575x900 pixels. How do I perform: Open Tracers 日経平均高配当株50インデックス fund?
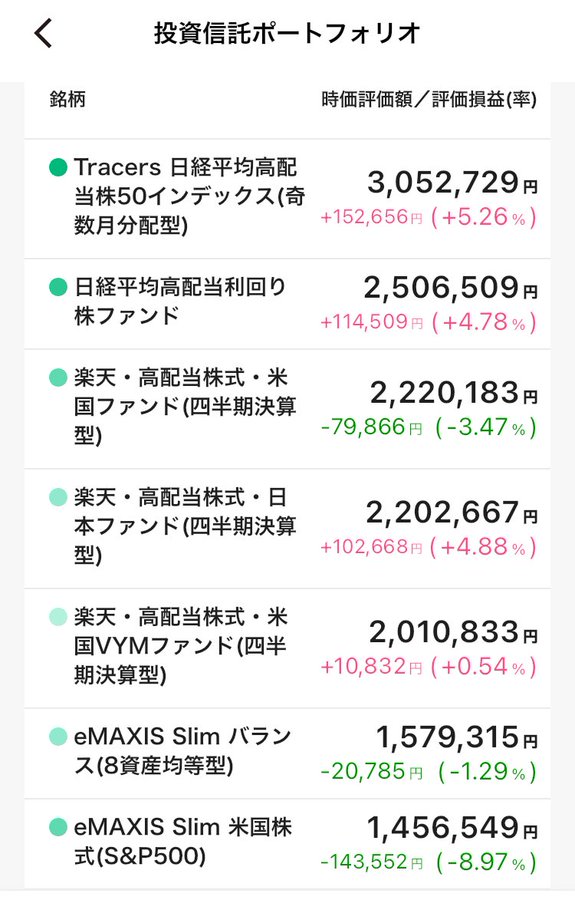click(287, 199)
